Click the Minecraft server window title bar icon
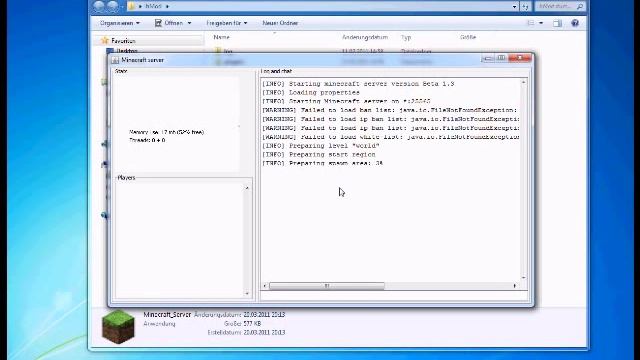This screenshot has width=640, height=360. click(115, 60)
